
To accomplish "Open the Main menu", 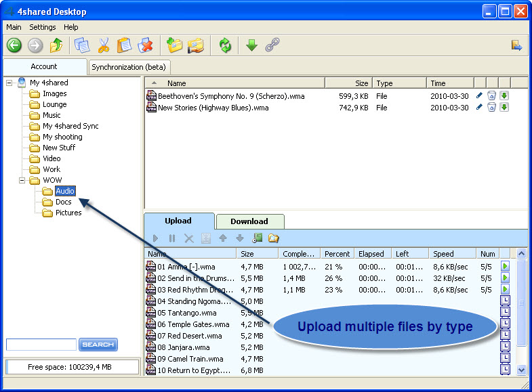I will (14, 27).
